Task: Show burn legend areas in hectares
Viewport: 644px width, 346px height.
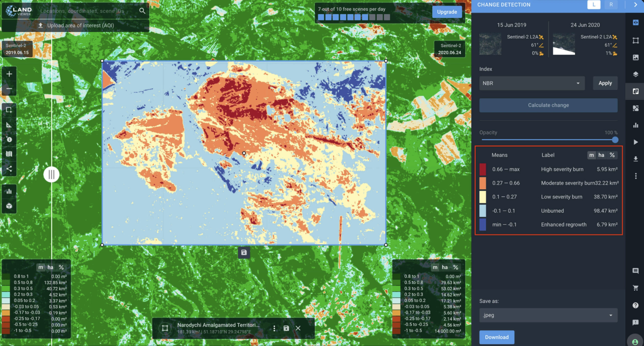Action: (x=601, y=155)
